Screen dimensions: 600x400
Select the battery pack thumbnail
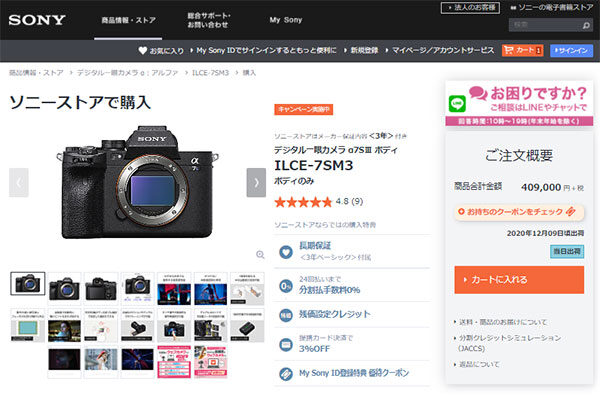pyautogui.click(x=247, y=326)
